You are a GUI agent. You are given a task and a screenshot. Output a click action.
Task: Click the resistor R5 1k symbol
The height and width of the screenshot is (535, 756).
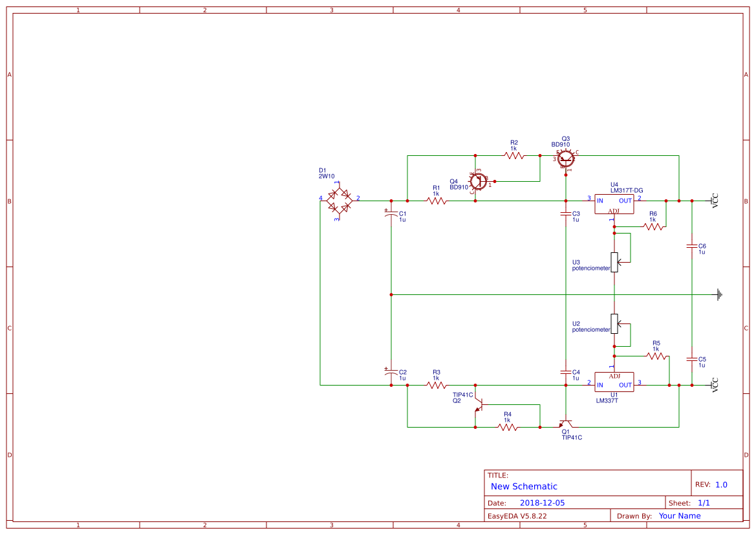tap(655, 356)
